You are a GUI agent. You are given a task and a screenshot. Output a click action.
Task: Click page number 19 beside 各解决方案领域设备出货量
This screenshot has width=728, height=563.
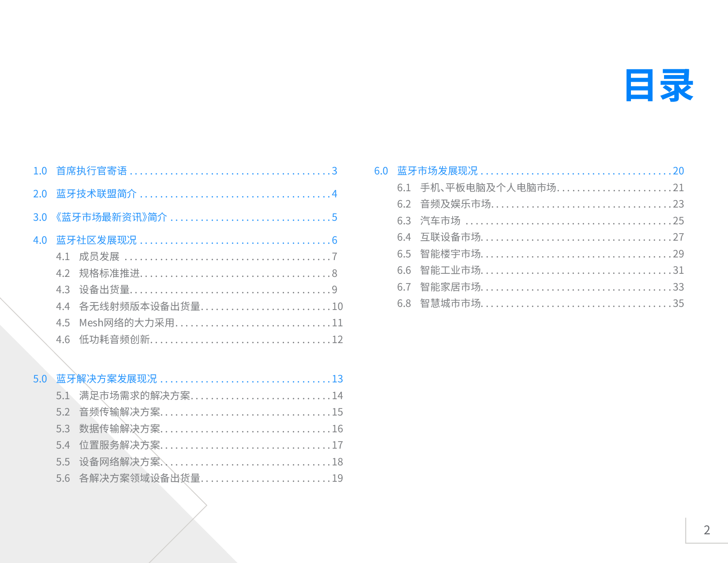click(x=338, y=478)
